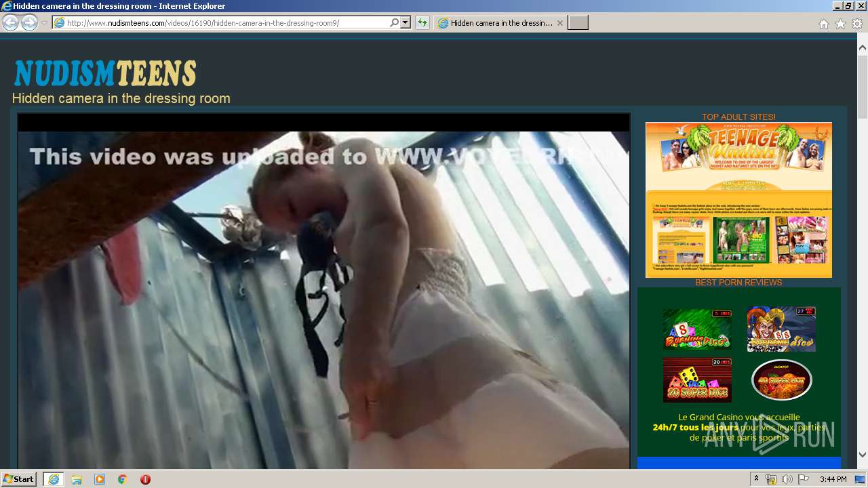Open the Home page icon
Screen dimensions: 868x488
coord(823,24)
